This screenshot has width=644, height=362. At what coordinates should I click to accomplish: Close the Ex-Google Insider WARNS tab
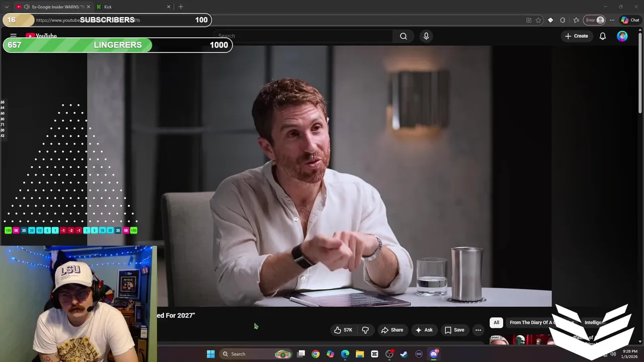click(89, 7)
